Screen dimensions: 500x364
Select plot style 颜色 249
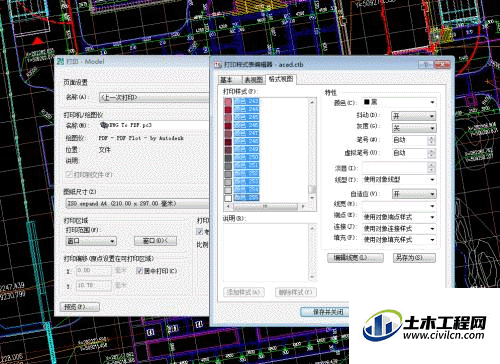click(246, 149)
